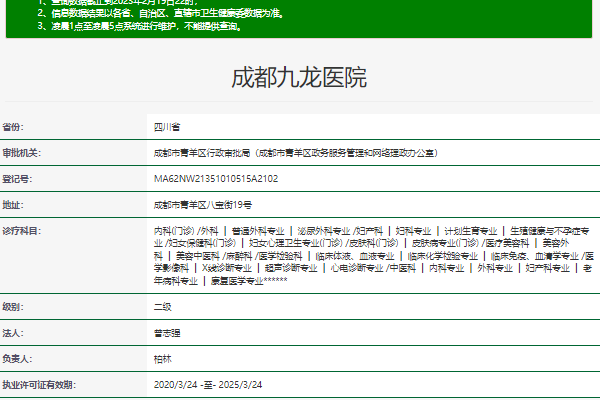Click the 登记号 label
600x400 pixels.
click(x=17, y=179)
